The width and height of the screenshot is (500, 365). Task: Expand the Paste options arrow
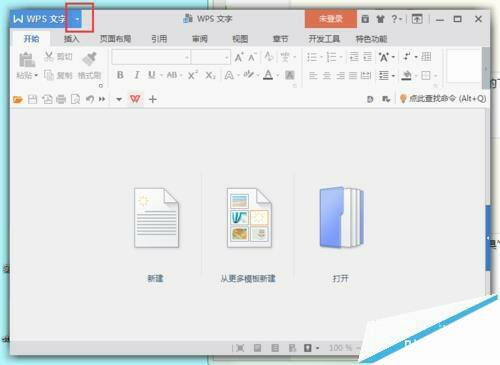36,75
